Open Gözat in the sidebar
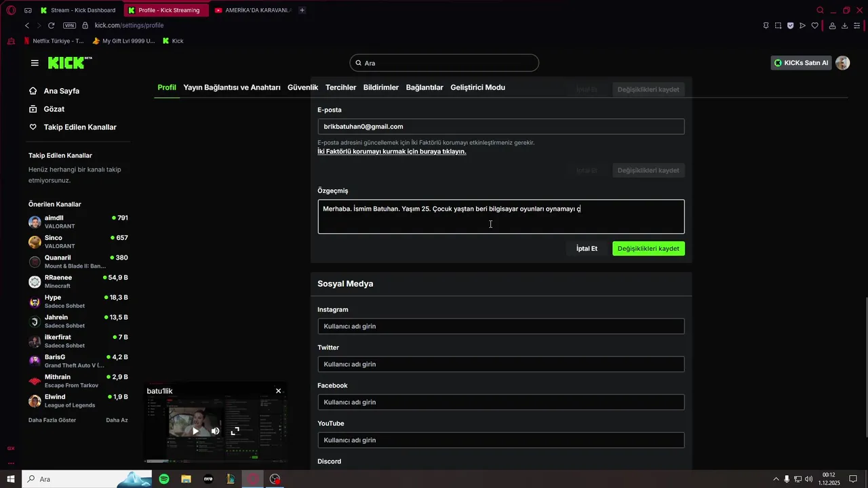The image size is (868, 488). [x=47, y=109]
